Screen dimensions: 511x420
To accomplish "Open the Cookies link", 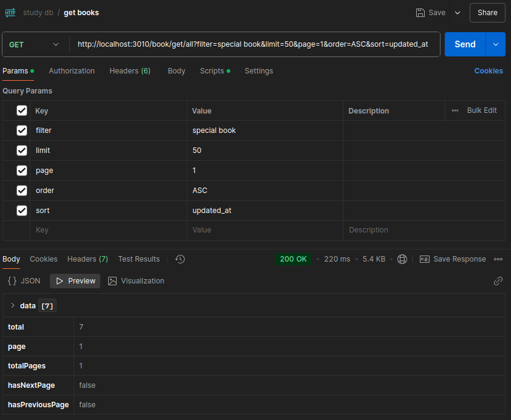I will (x=489, y=71).
